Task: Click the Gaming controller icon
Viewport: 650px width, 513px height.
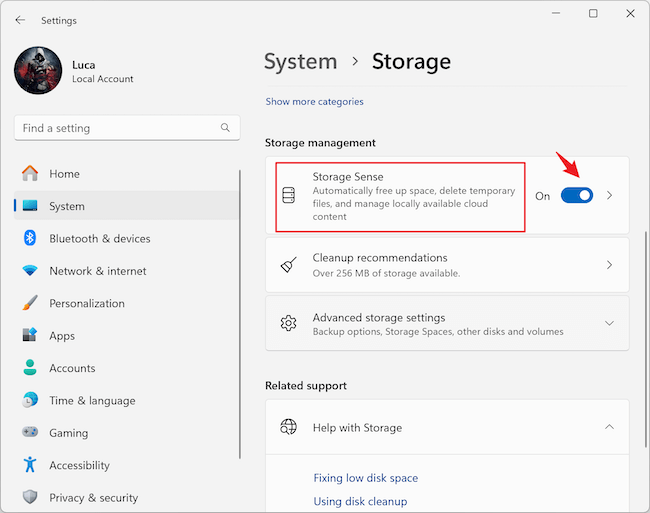Action: coord(30,432)
